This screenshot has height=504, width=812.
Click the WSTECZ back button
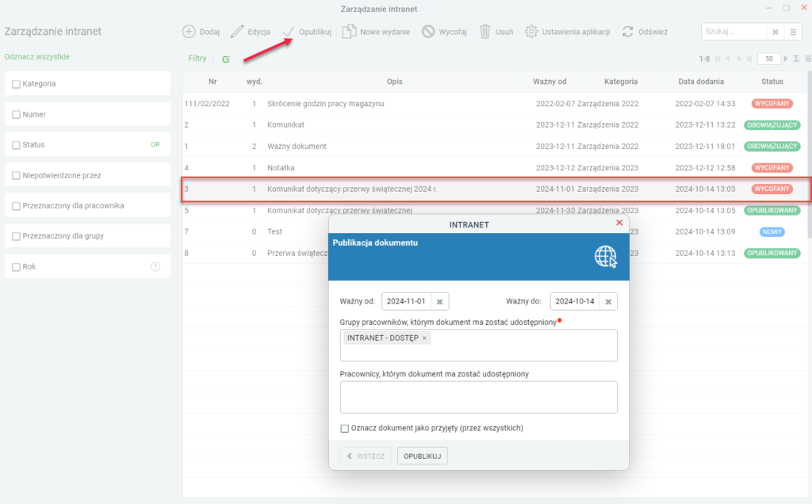point(366,456)
